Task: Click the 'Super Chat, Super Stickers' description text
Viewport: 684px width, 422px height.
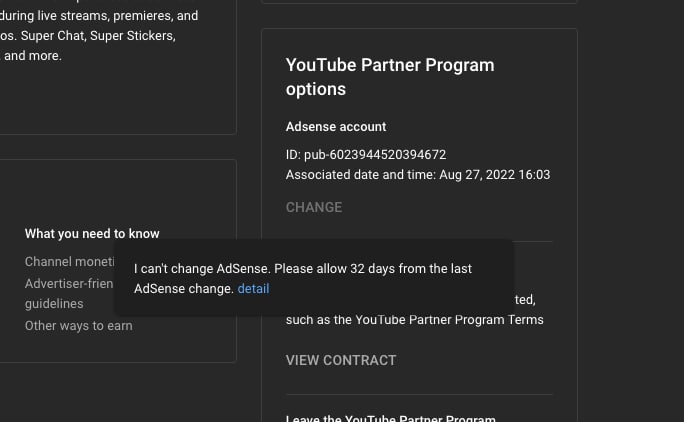Action: (x=98, y=36)
